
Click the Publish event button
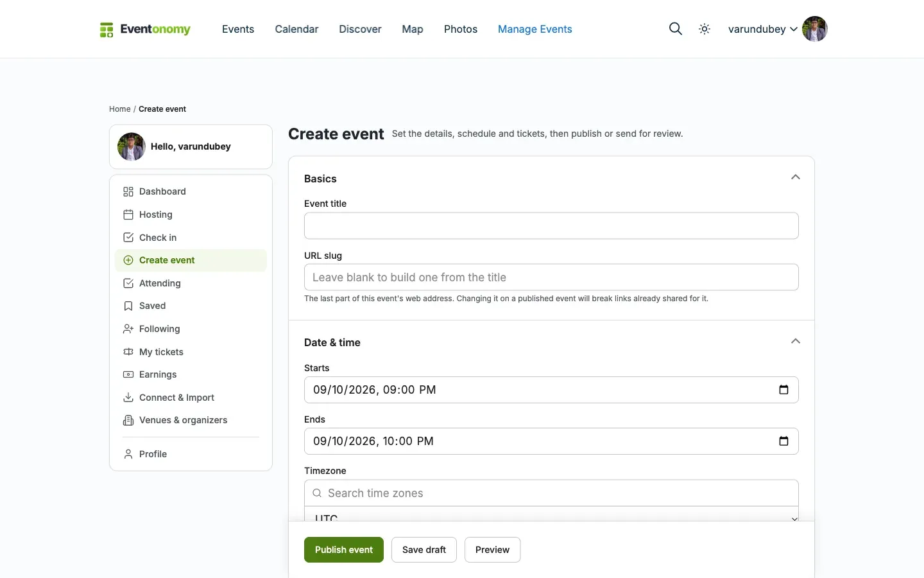(x=344, y=550)
